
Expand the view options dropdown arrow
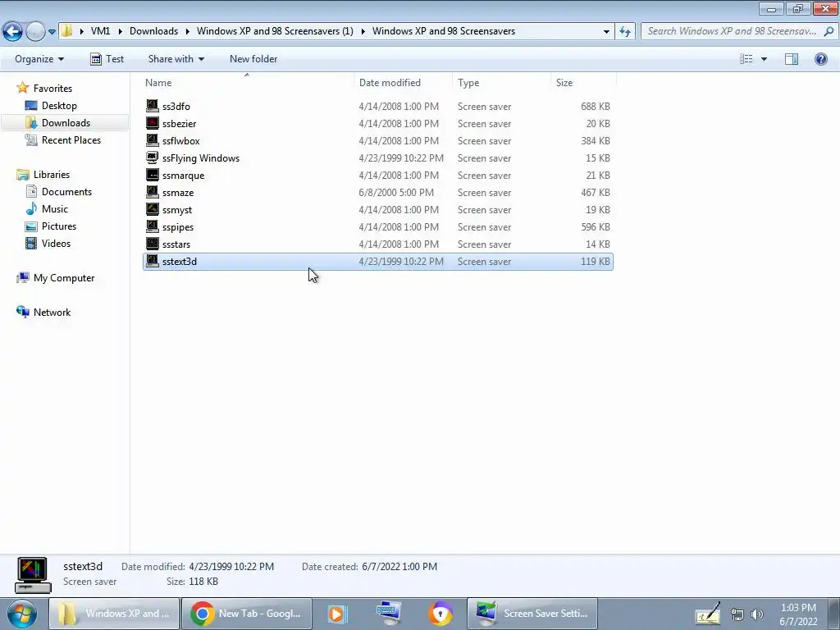[x=764, y=59]
